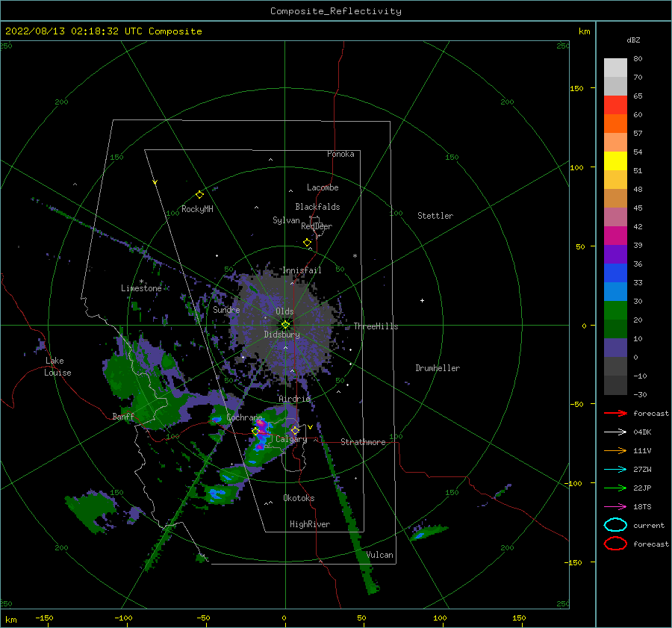The image size is (672, 628).
Task: Choose the purple block below 39 dBZ
Action: coord(615,254)
